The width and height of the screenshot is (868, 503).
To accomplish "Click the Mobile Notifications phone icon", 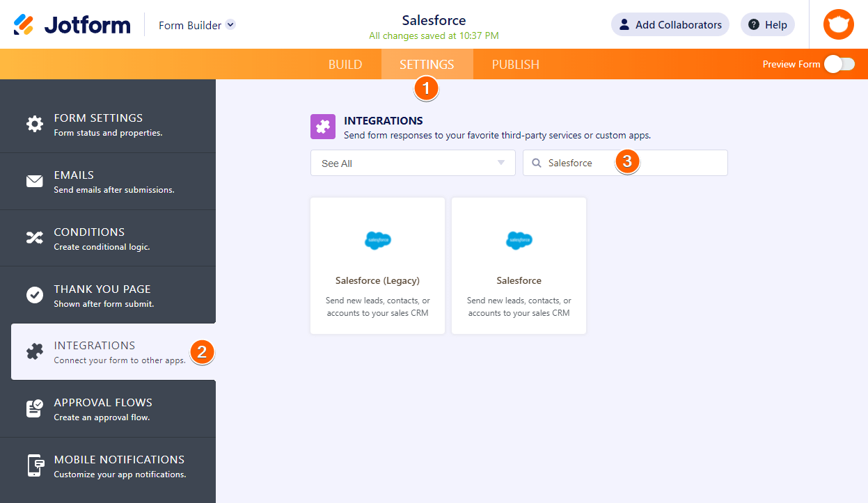I will coord(34,465).
